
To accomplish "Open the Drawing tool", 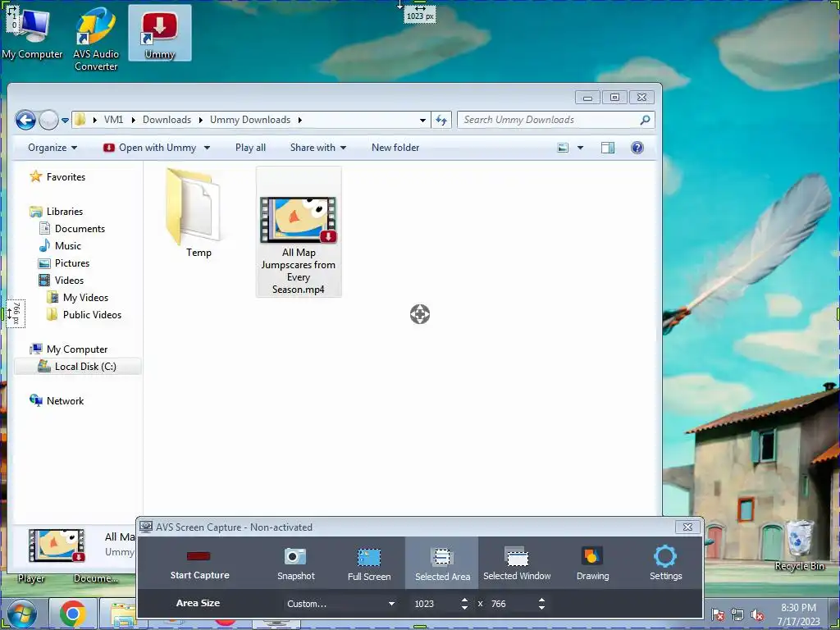I will (x=592, y=564).
